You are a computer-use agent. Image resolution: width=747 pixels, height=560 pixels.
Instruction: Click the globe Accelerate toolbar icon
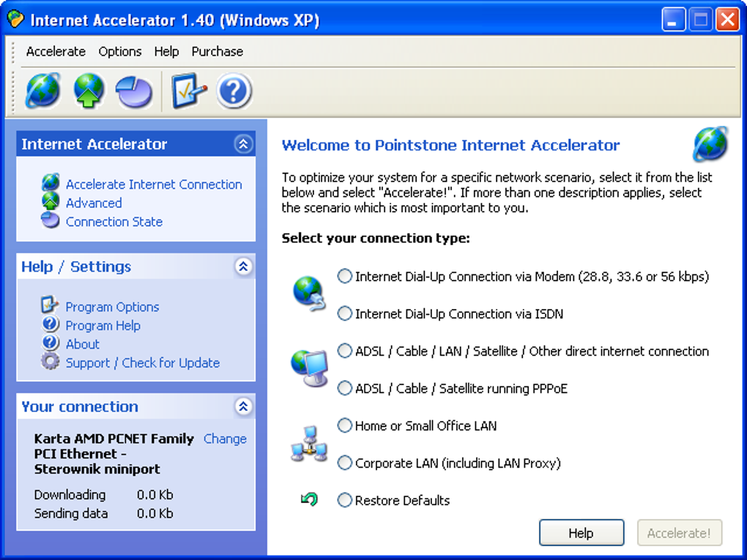point(42,90)
